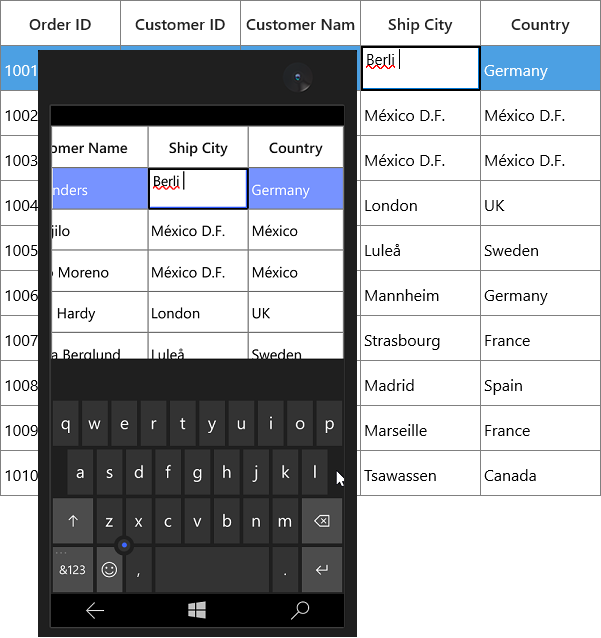The height and width of the screenshot is (638, 601).
Task: Tap the 'k' key on keyboard
Action: (x=285, y=472)
